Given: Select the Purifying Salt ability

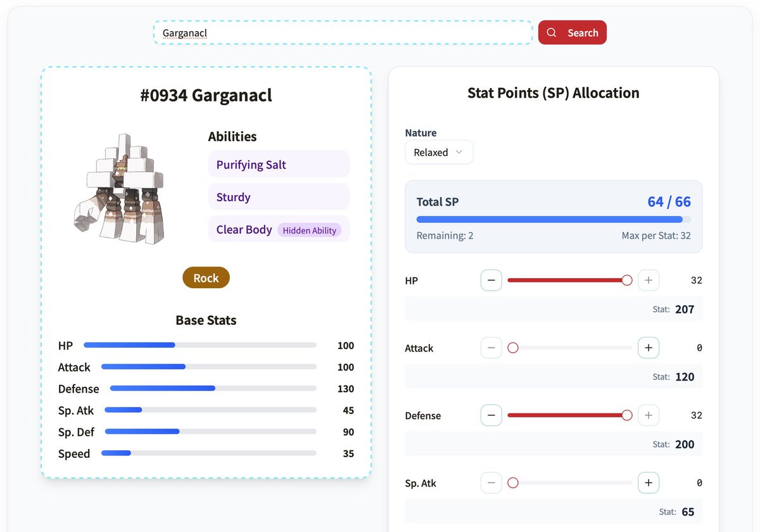Looking at the screenshot, I should click(279, 165).
